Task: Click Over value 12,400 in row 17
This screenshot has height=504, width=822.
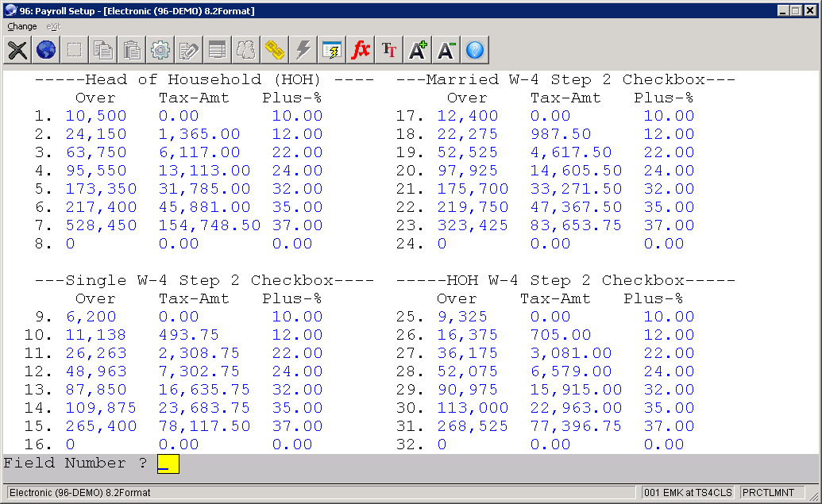Action: (468, 116)
